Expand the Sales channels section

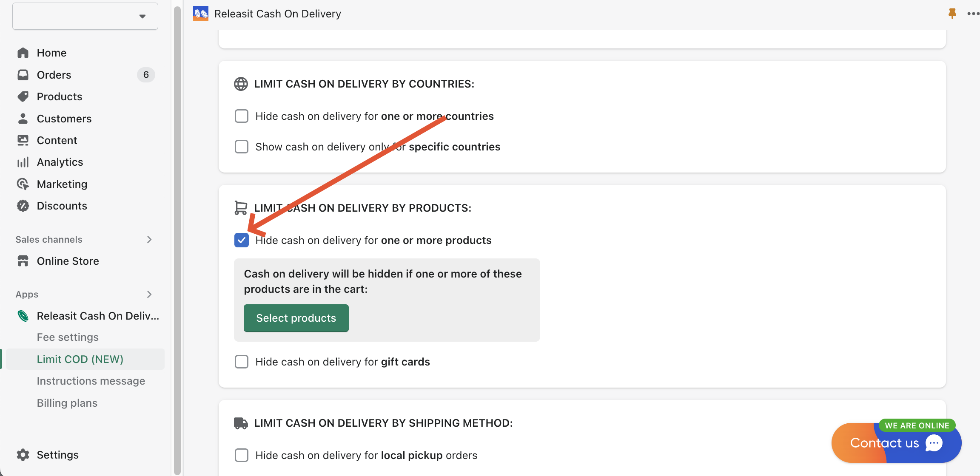149,239
